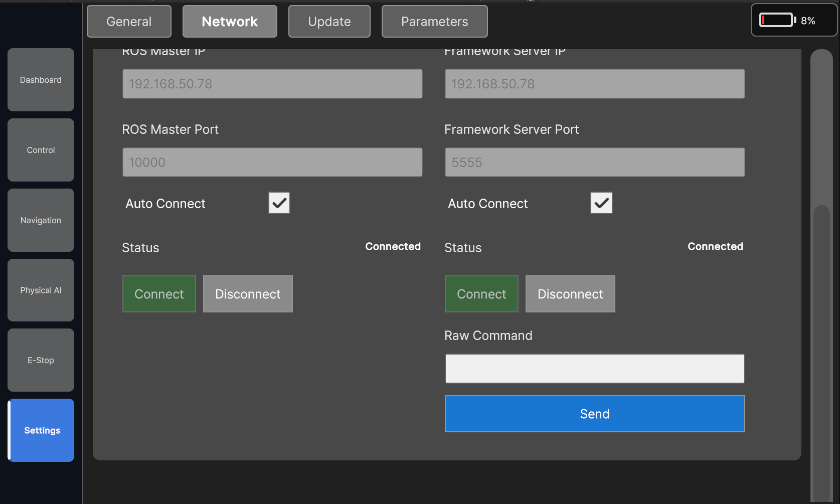Switch to the General tab
Viewport: 840px width, 504px height.
coord(129,22)
